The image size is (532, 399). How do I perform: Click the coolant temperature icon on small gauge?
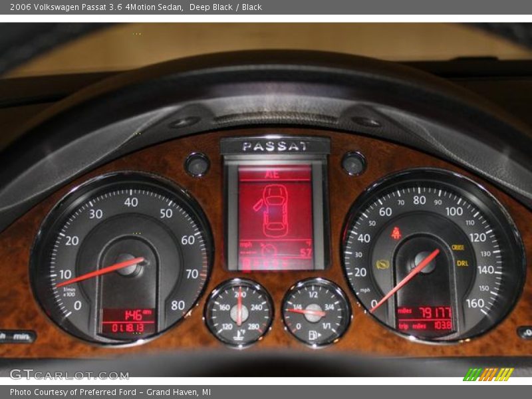click(x=239, y=336)
